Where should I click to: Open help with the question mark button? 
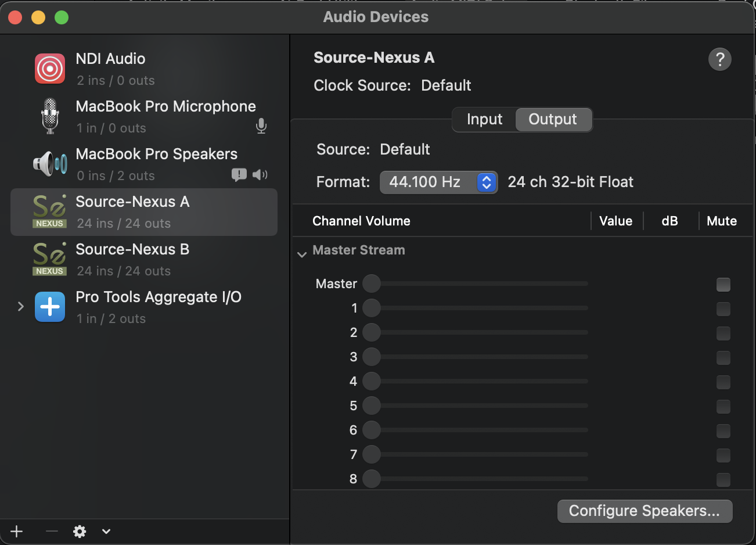(x=719, y=59)
